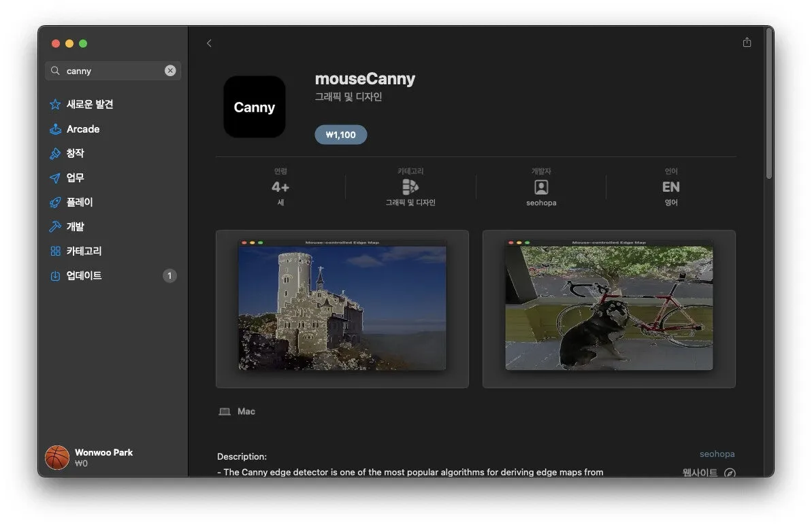Click the Canny edge detector description line
The width and height of the screenshot is (812, 527).
[410, 472]
